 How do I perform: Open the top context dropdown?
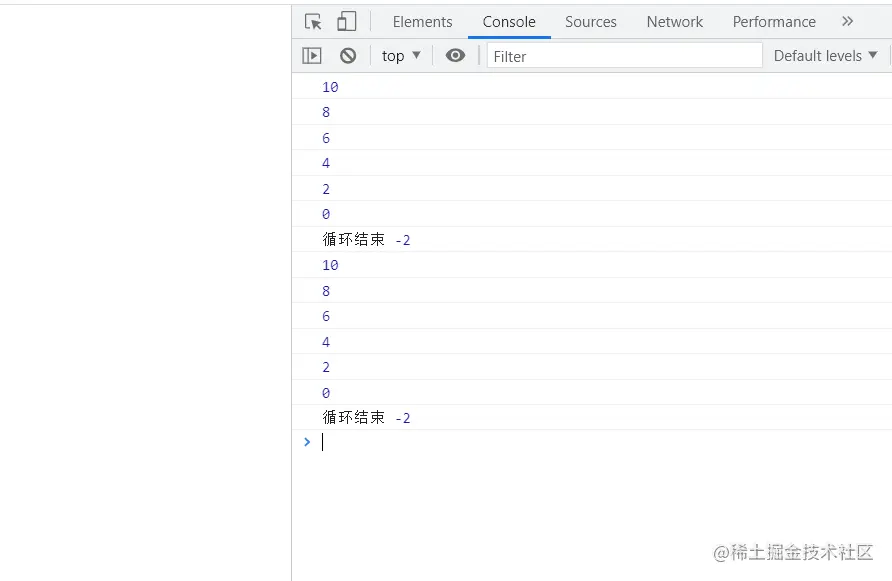(x=401, y=56)
